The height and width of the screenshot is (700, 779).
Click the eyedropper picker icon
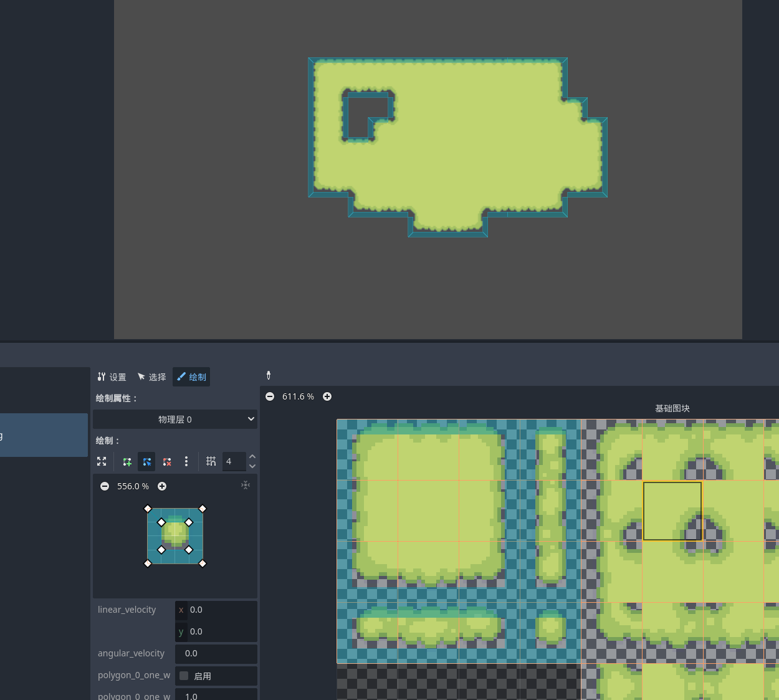[269, 375]
